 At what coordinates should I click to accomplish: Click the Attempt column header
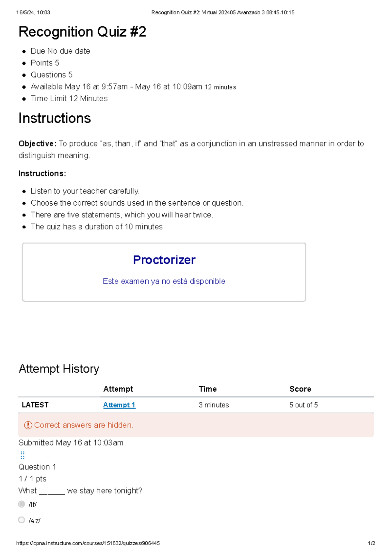pyautogui.click(x=118, y=389)
